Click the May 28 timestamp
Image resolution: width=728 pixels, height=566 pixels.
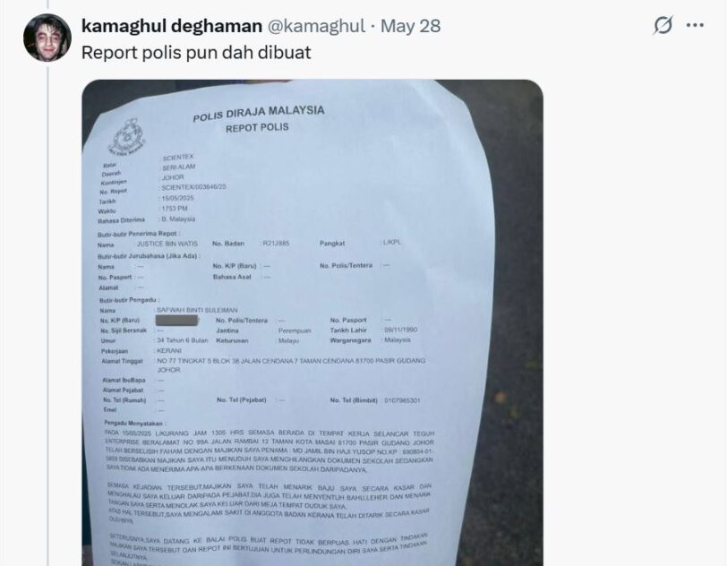410,26
